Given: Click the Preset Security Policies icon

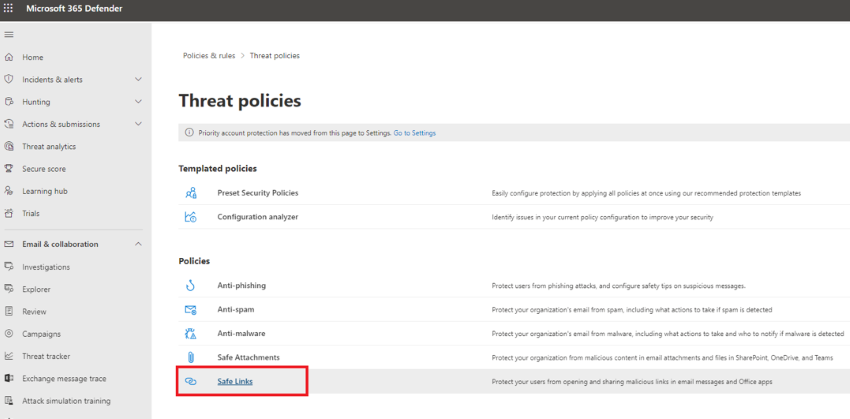Looking at the screenshot, I should (x=190, y=193).
